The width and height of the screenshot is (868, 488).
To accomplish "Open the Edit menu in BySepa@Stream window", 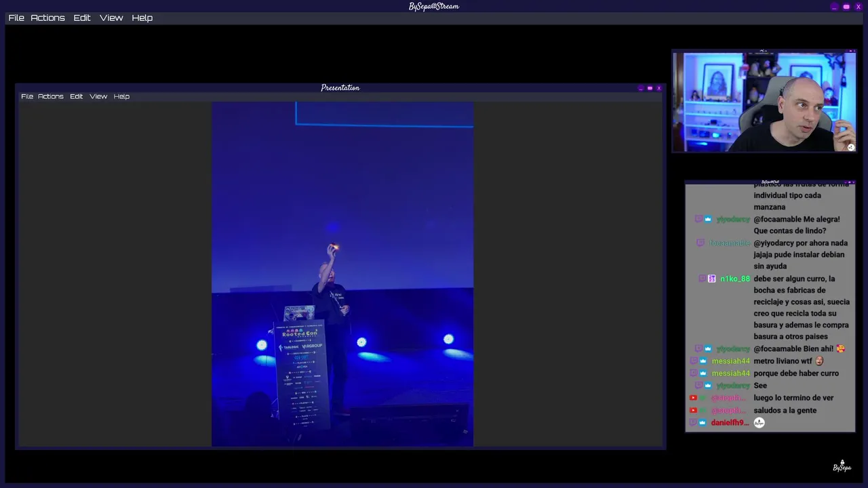I will click(82, 18).
